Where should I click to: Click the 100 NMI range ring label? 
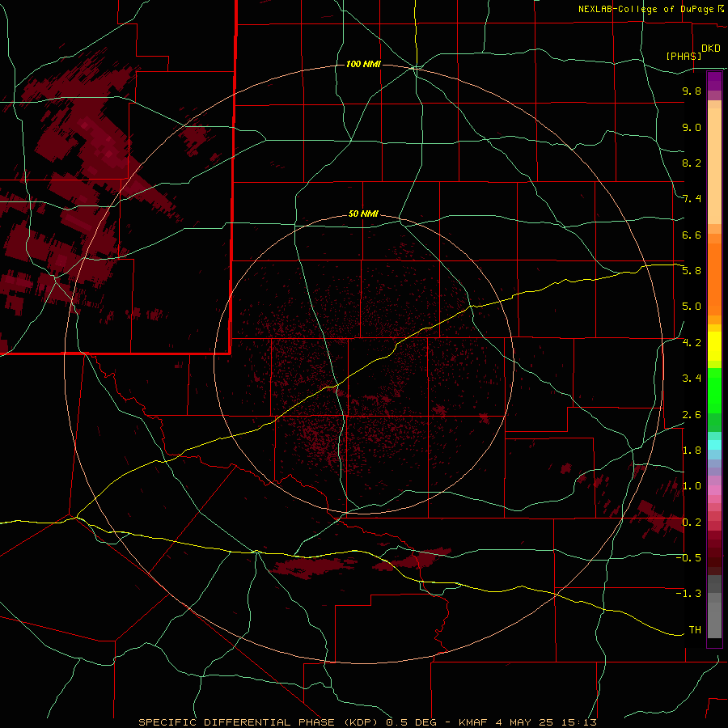click(363, 64)
